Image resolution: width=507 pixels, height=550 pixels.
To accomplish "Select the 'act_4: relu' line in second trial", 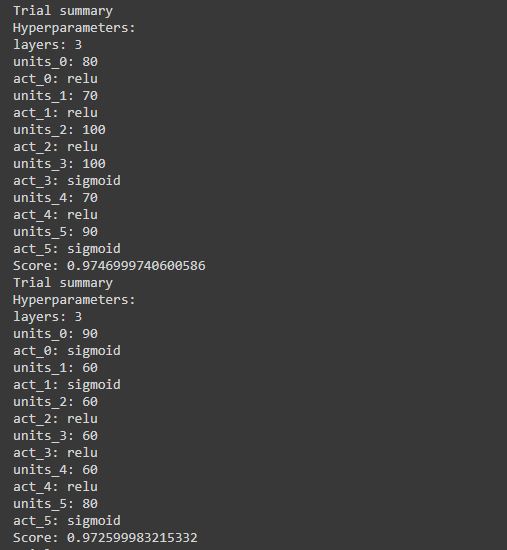I will pos(55,487).
